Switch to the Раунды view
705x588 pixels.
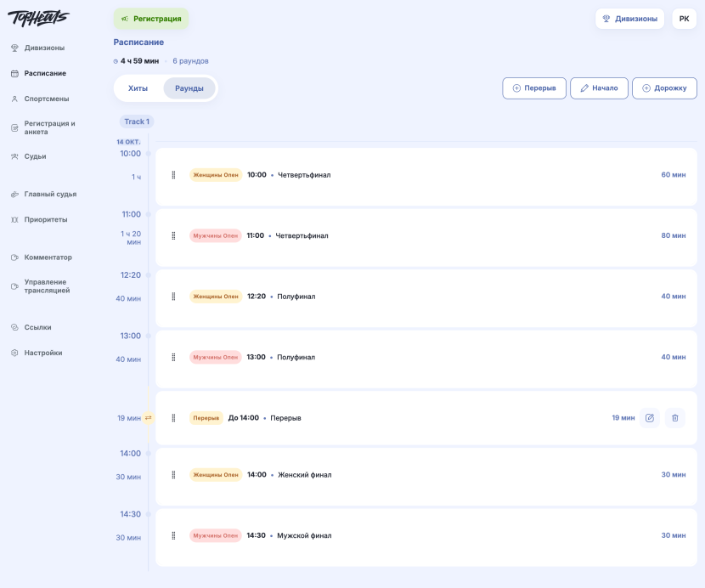pyautogui.click(x=189, y=88)
